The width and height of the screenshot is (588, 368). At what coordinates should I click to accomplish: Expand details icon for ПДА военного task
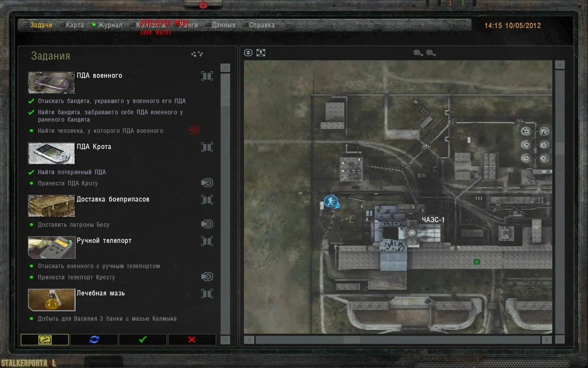pos(207,76)
